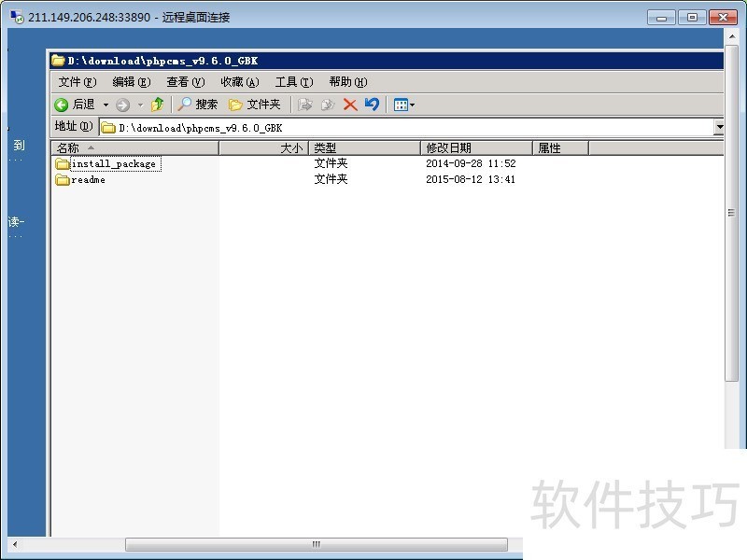Screen dimensions: 747x560
Task: Sort by 属性 column header
Action: coord(560,148)
